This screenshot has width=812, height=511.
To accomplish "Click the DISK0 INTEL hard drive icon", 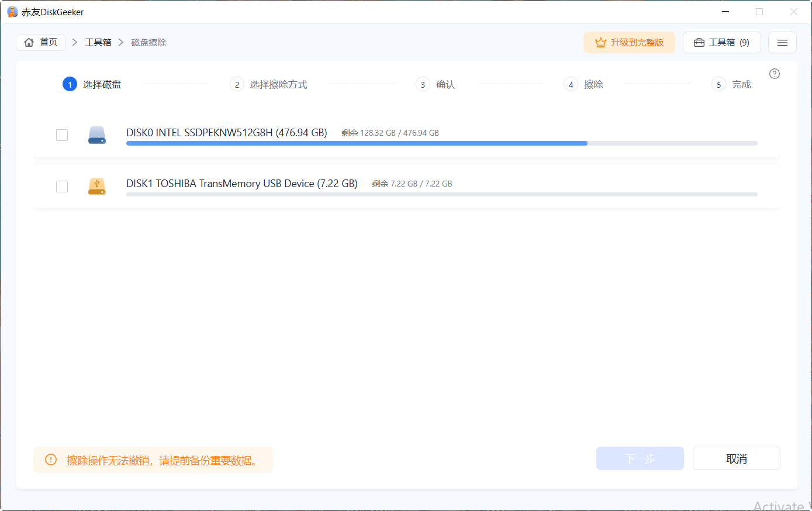I will pyautogui.click(x=97, y=135).
